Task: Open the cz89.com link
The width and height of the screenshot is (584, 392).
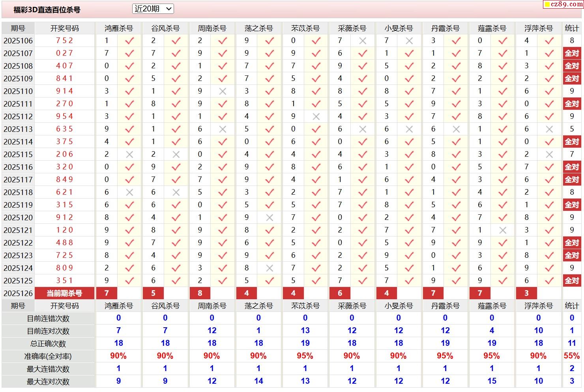Action: point(564,4)
